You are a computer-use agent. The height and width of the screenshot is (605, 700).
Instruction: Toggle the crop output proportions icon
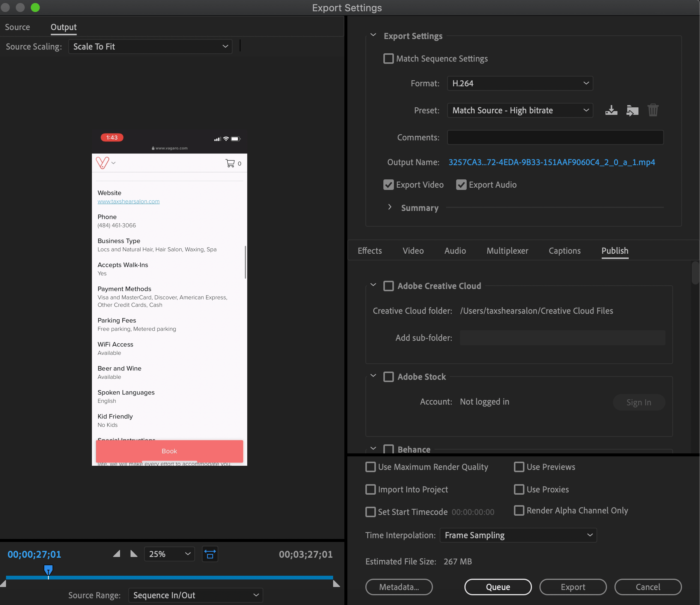(x=210, y=554)
